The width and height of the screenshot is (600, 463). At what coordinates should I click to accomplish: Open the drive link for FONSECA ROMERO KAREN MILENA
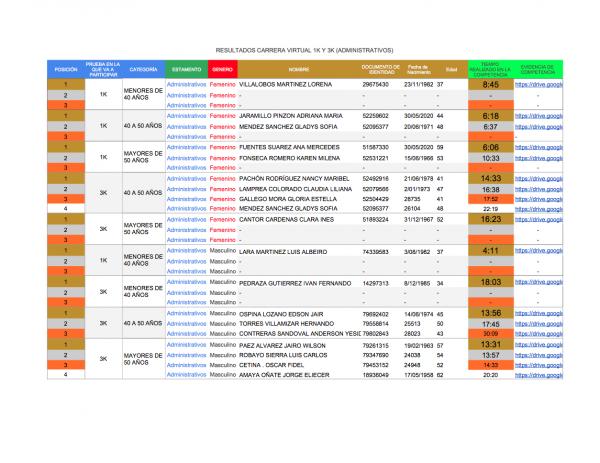point(539,158)
